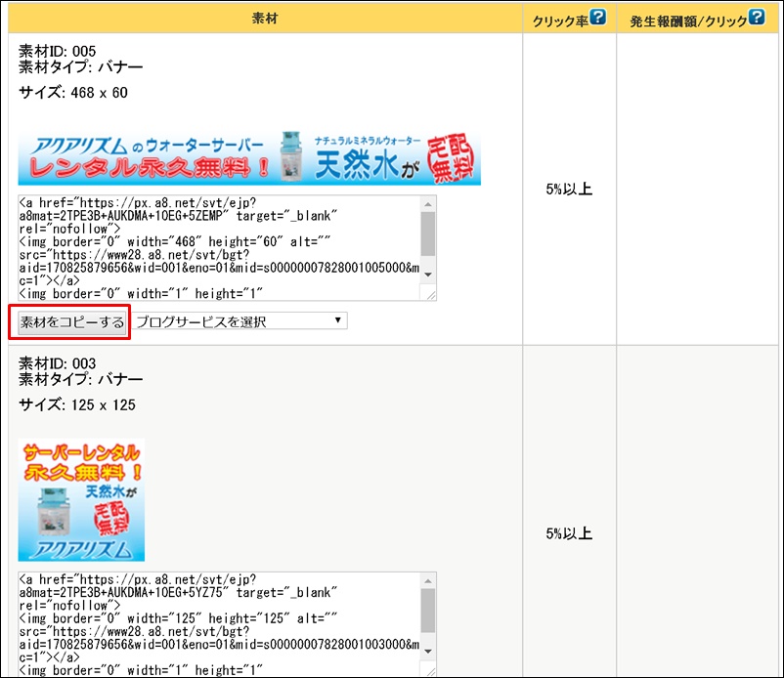Click up arrow of 005 code box scrollbar

[428, 204]
